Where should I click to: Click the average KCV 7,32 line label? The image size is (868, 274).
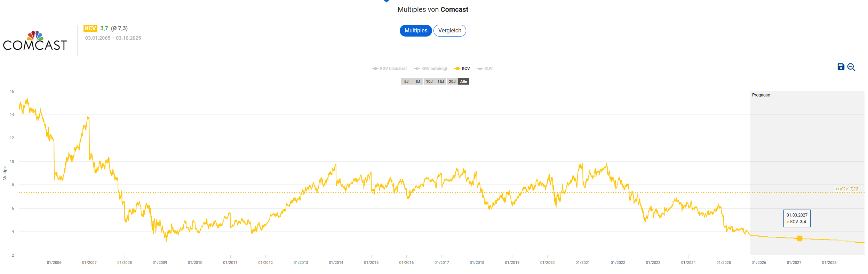846,189
